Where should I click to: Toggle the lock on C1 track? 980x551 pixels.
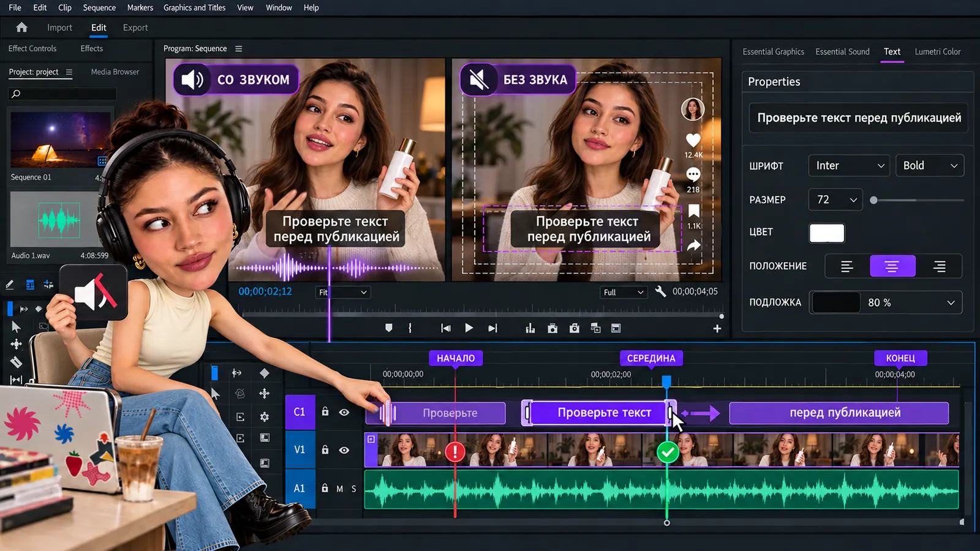[325, 411]
